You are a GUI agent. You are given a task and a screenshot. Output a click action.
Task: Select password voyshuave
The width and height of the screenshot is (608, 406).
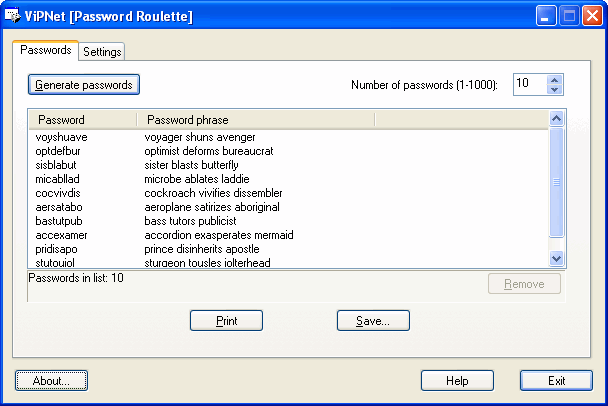pos(61,137)
